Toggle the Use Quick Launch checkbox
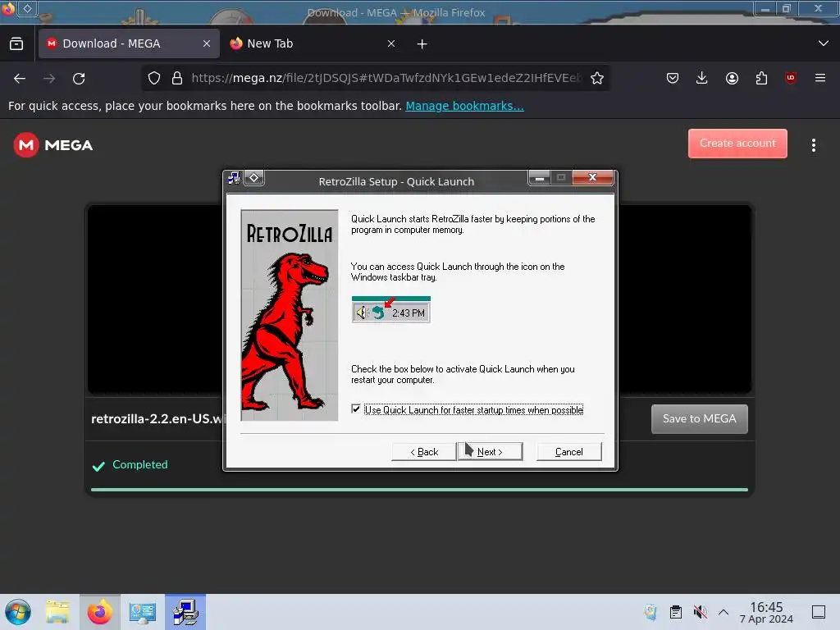 pyautogui.click(x=356, y=409)
